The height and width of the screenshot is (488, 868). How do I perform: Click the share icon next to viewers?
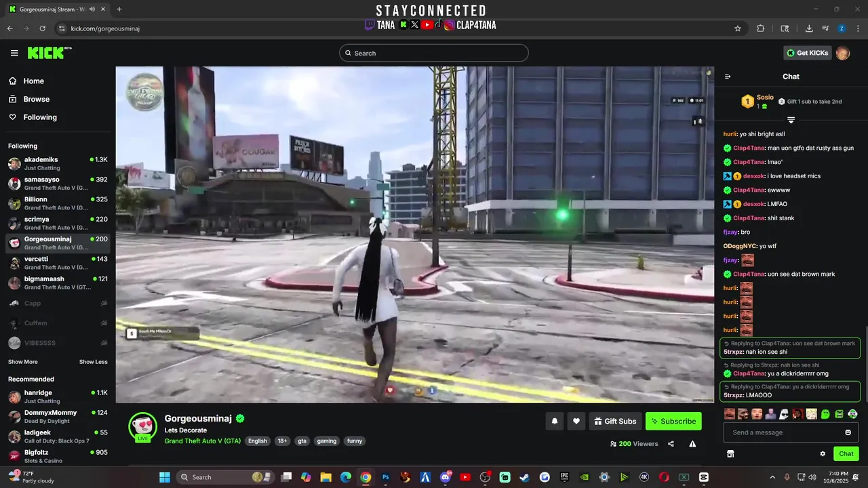pyautogui.click(x=671, y=444)
